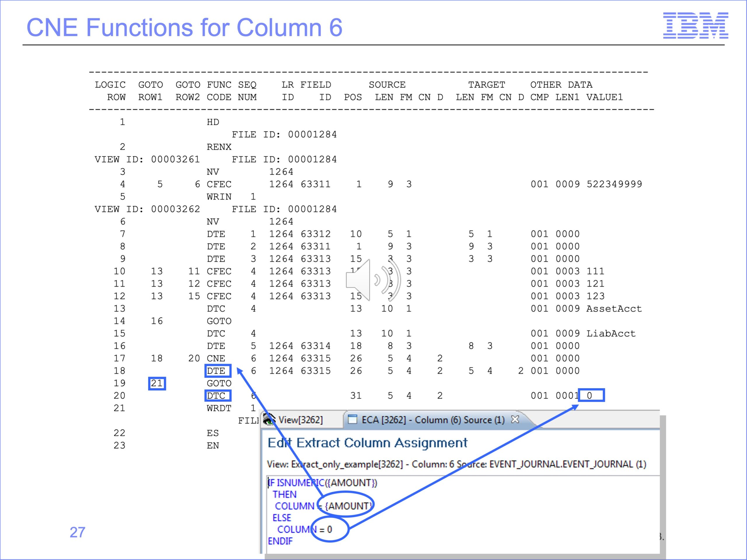Click the COLUMN = {AMOUNT} line
This screenshot has height=560, width=747.
click(324, 506)
